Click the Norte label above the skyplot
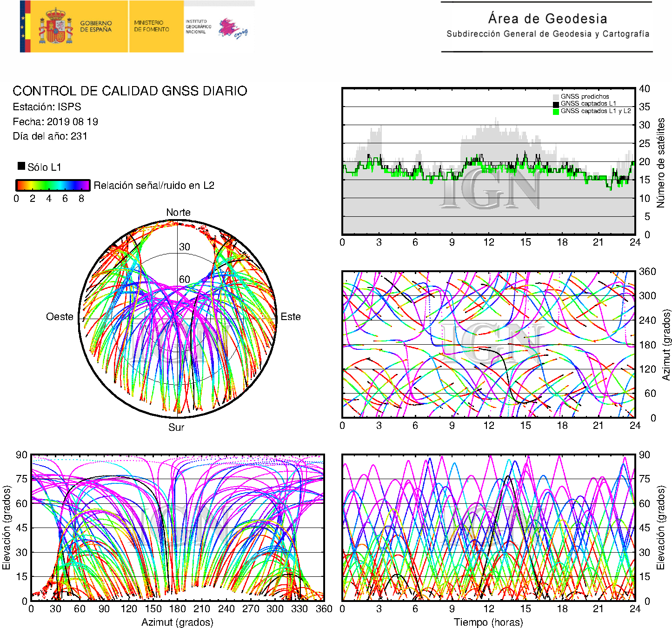Viewport: 672px width, 628px height. point(178,213)
